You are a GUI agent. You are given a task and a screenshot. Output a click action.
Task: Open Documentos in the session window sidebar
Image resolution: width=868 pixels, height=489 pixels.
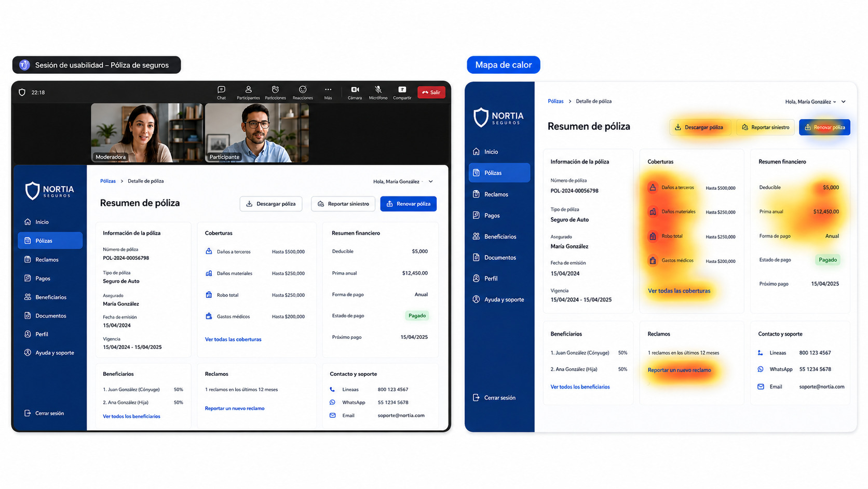click(50, 315)
